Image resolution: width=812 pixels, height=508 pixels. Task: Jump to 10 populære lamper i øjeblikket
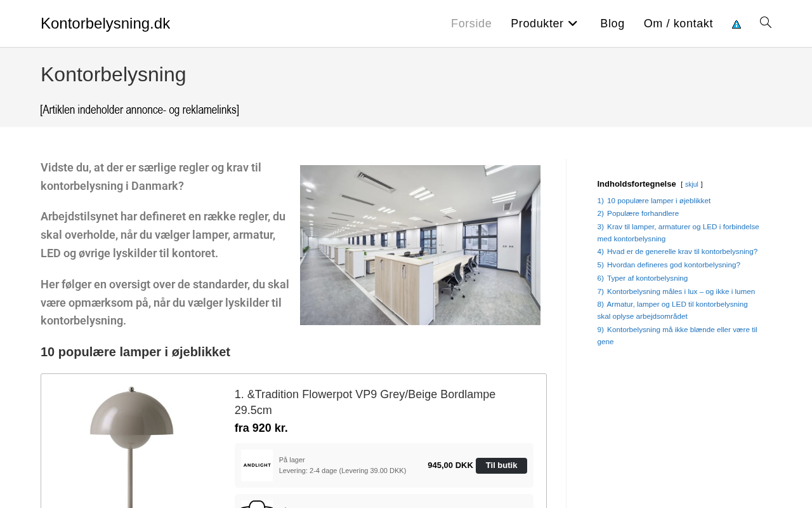pyautogui.click(x=654, y=201)
